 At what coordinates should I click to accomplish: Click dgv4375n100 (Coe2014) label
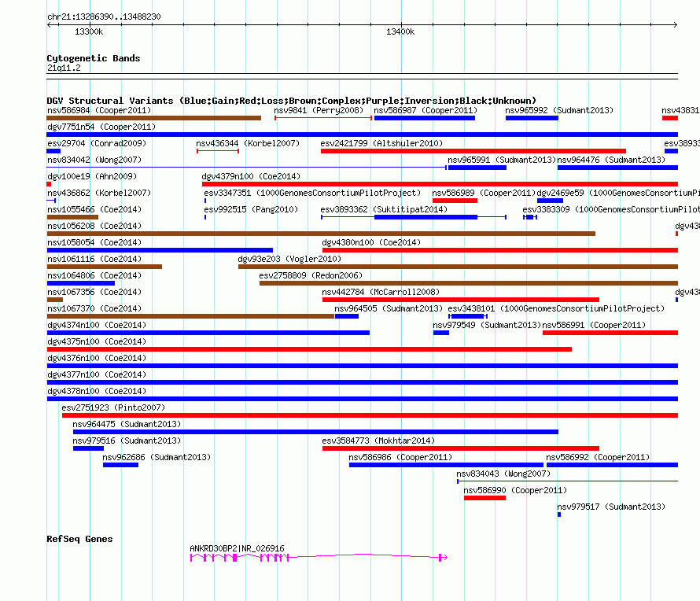[x=97, y=341]
